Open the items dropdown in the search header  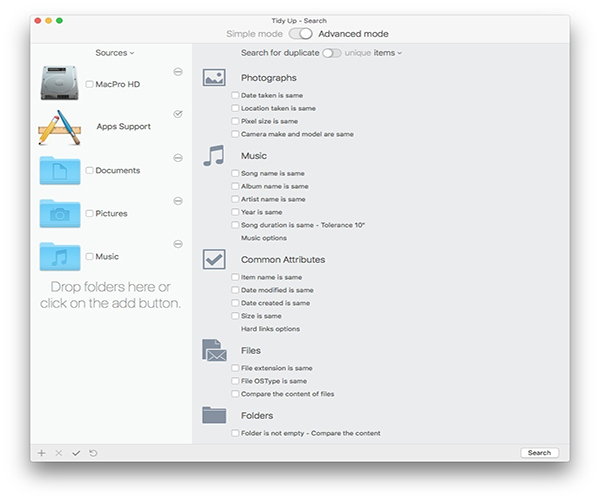click(x=388, y=53)
